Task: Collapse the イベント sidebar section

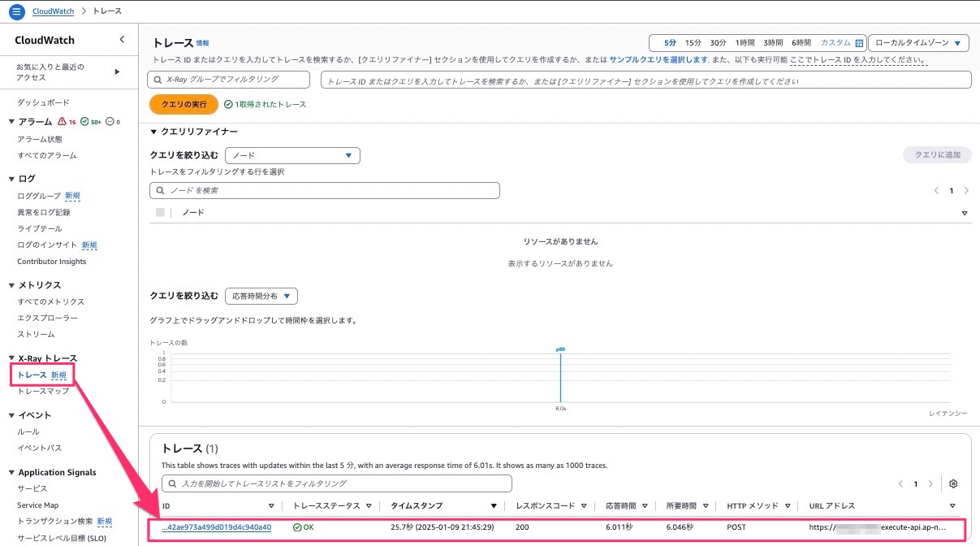Action: coord(11,415)
